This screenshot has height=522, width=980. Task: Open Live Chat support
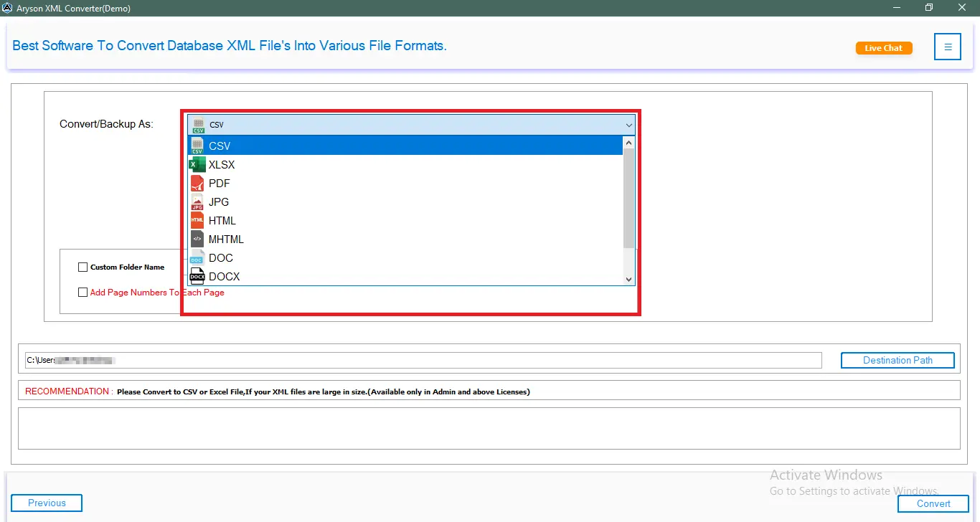click(884, 48)
